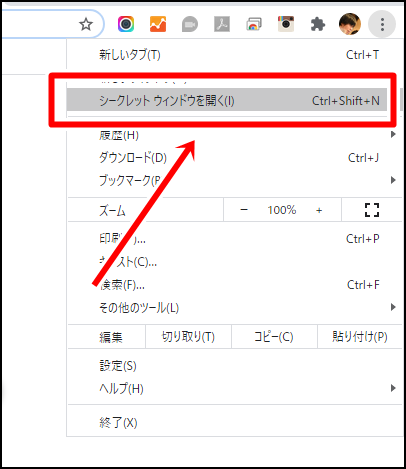Expand the ブックマーク submenu

click(235, 180)
